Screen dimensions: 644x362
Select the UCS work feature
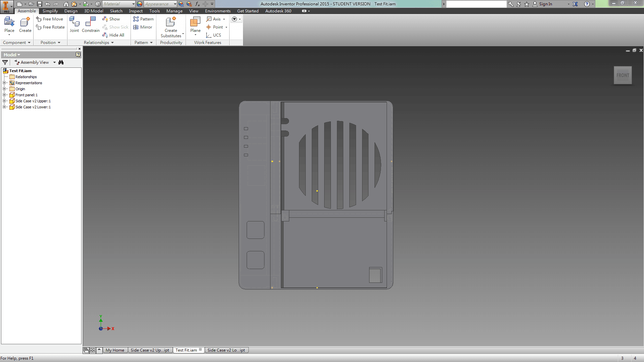[x=214, y=35]
